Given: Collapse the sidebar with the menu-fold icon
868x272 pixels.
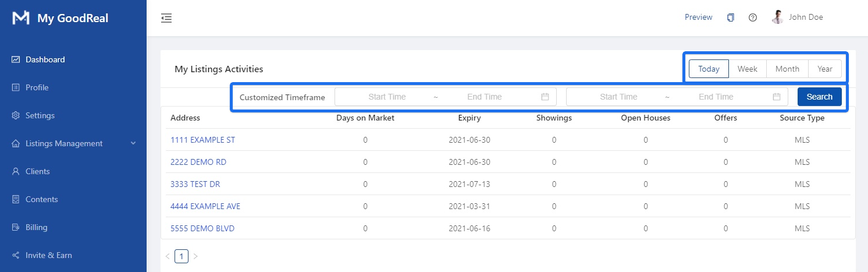Looking at the screenshot, I should point(166,18).
